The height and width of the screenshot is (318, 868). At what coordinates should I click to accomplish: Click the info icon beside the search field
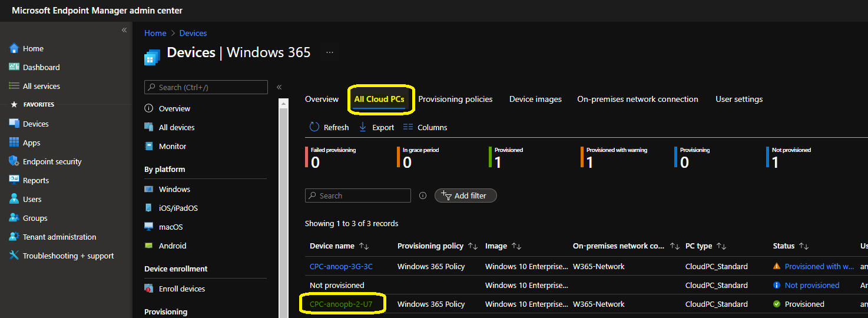(422, 196)
